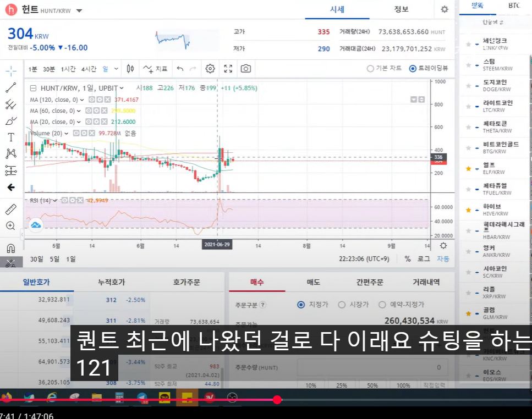Viewport: 532px width, 419px height.
Task: Hide the Volume 20 indicator
Action: (76, 133)
